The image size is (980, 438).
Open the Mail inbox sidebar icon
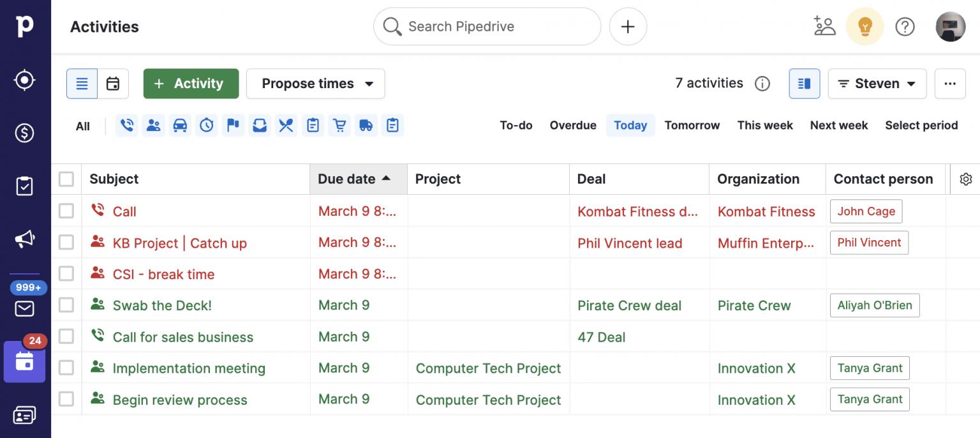click(25, 309)
